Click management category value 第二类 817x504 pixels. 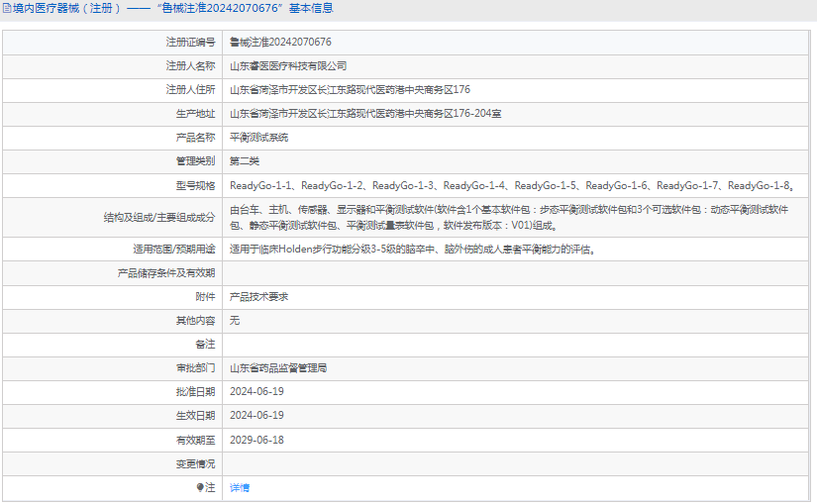(x=245, y=161)
